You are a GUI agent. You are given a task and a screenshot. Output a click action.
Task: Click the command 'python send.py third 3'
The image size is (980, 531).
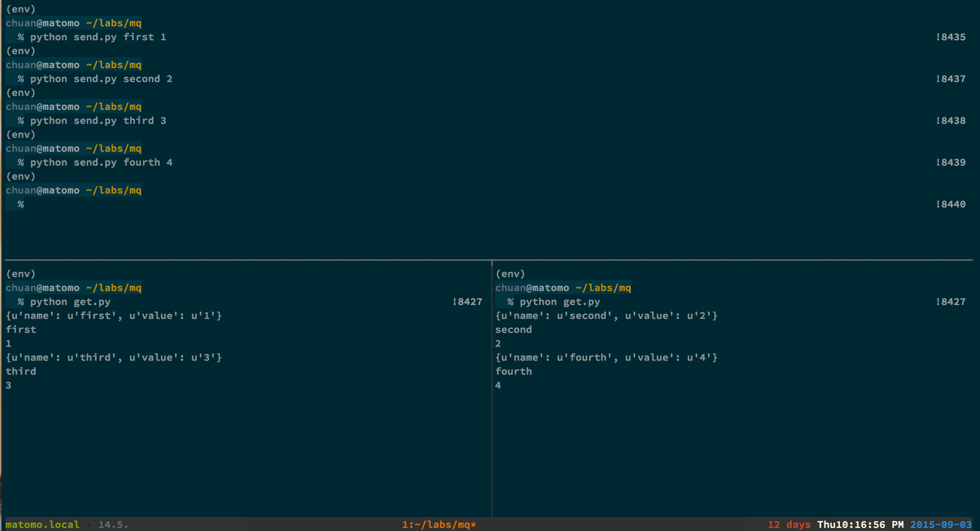tap(98, 121)
